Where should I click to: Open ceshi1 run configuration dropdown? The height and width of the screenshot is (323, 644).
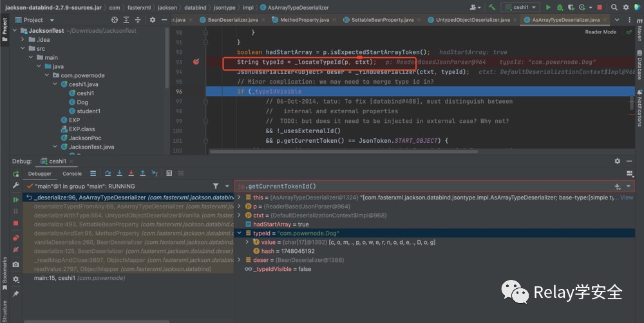[x=521, y=7]
